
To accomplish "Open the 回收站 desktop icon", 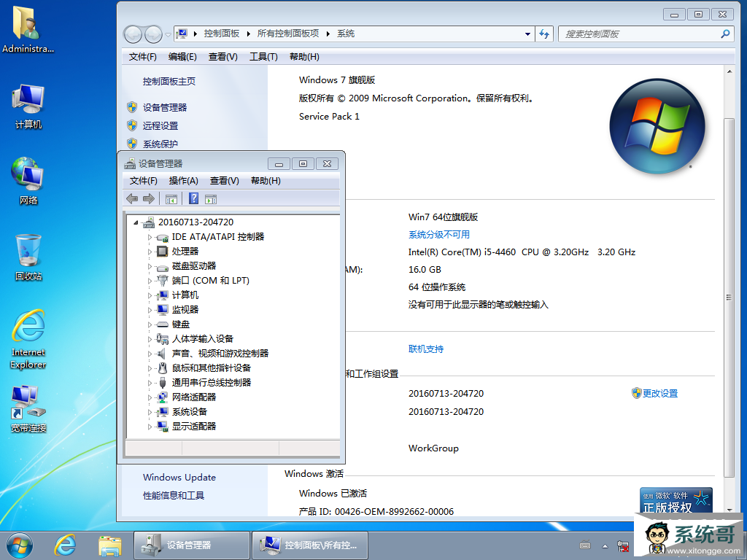I will point(28,257).
